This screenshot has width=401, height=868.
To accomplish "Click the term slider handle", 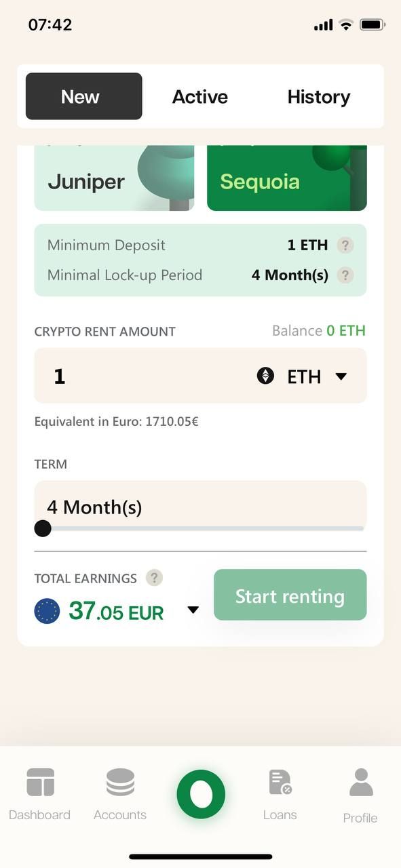I will coord(43,528).
